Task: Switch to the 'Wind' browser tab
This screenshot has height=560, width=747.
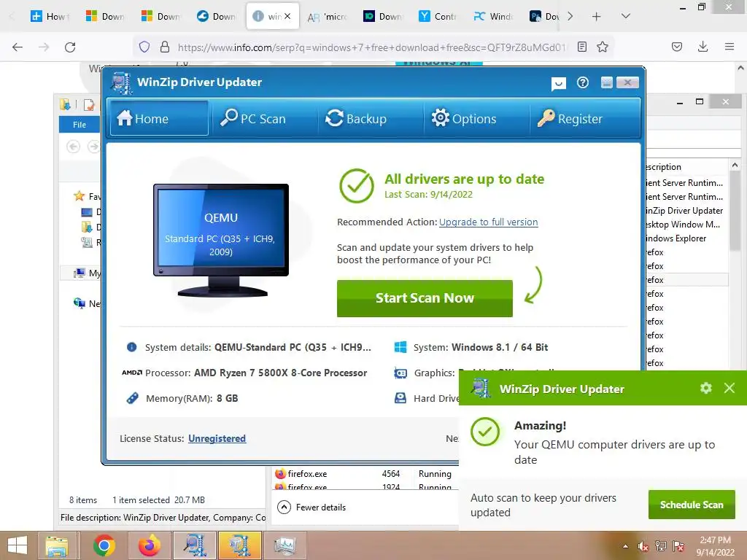Action: pyautogui.click(x=494, y=16)
